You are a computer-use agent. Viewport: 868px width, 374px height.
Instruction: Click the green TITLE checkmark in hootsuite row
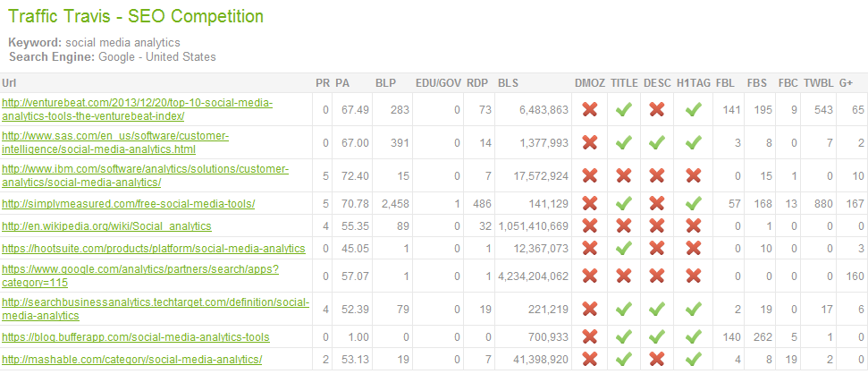(x=624, y=248)
